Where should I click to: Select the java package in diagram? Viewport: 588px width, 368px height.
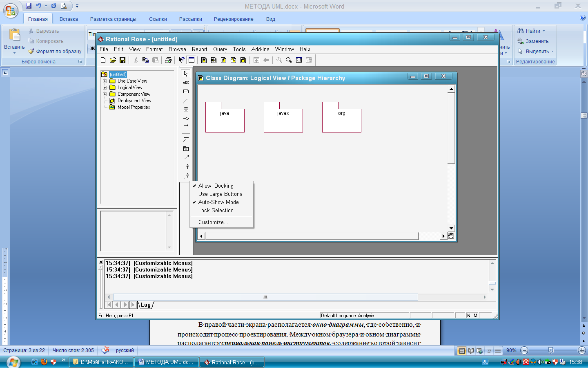click(x=225, y=118)
